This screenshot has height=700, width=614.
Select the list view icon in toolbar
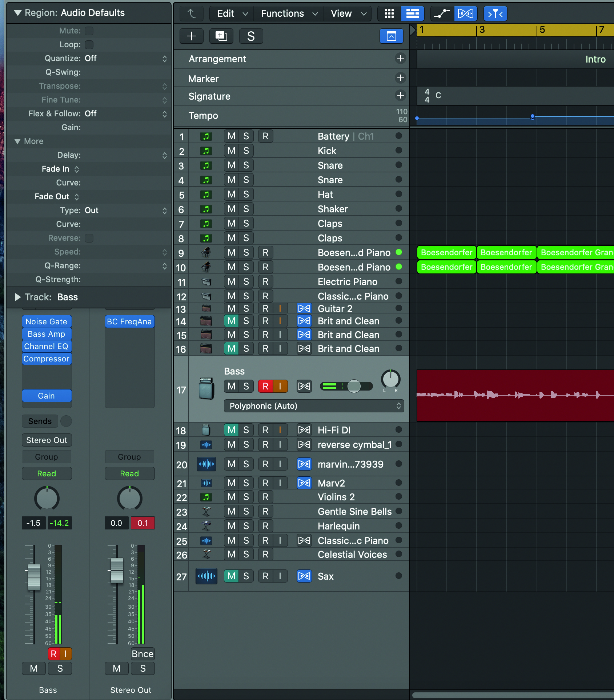tap(412, 13)
